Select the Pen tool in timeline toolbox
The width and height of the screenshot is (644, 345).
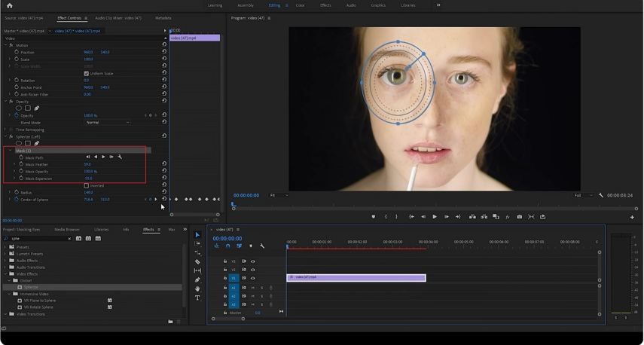coord(197,279)
